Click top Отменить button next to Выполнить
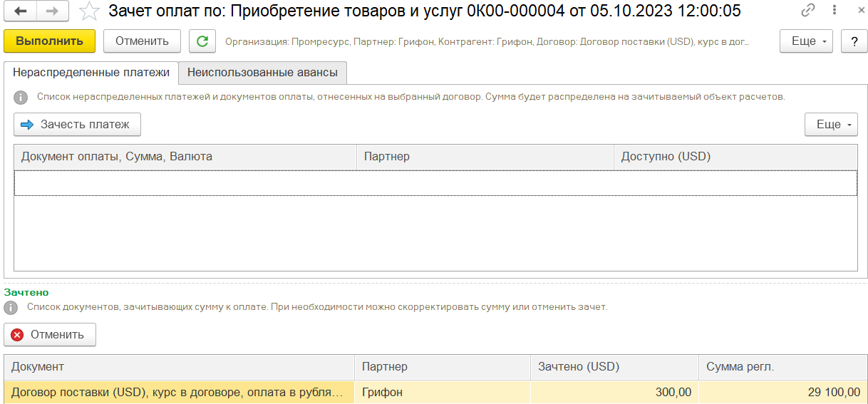Viewport: 868px width, 404px height. [142, 41]
